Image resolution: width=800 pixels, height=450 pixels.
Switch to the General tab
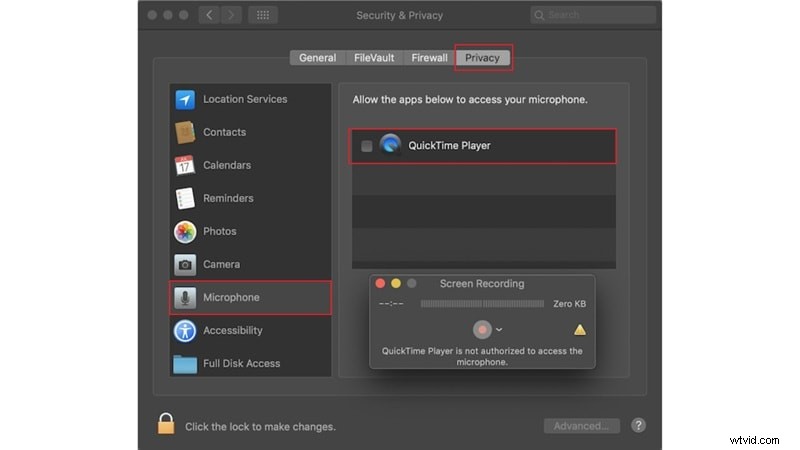pyautogui.click(x=317, y=58)
